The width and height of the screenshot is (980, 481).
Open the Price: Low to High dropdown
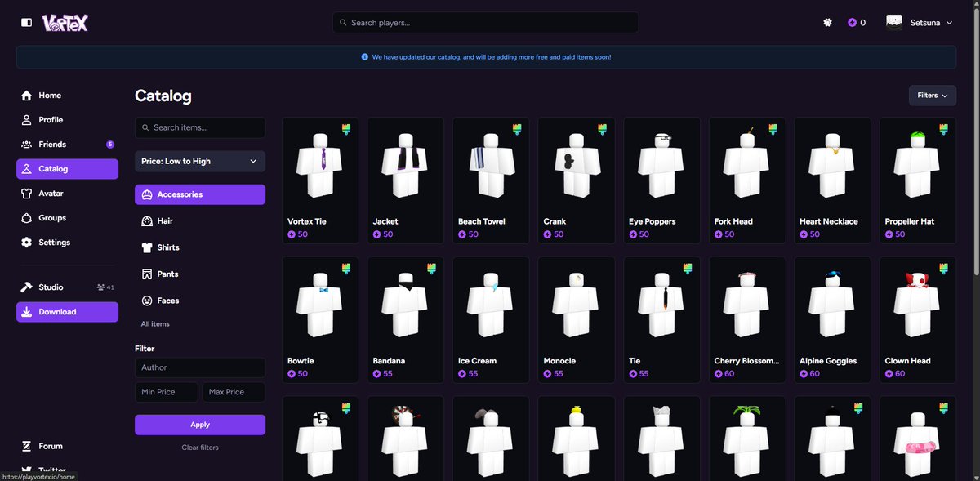point(200,162)
